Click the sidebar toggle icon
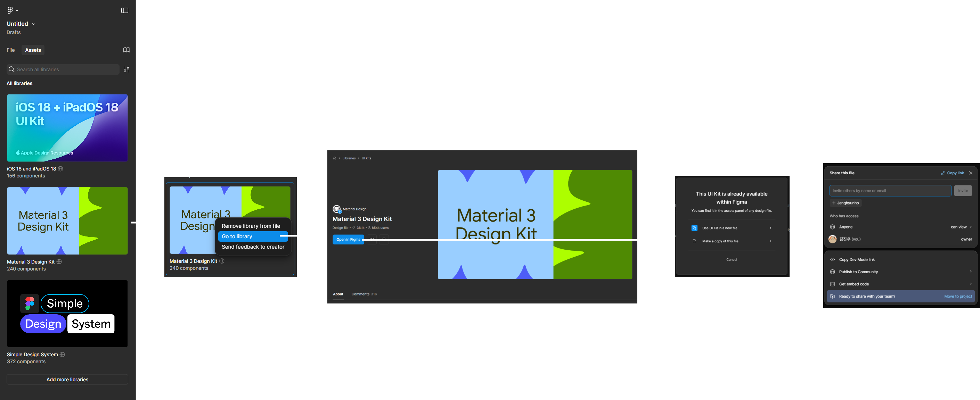Viewport: 980px width, 400px height. click(x=124, y=10)
